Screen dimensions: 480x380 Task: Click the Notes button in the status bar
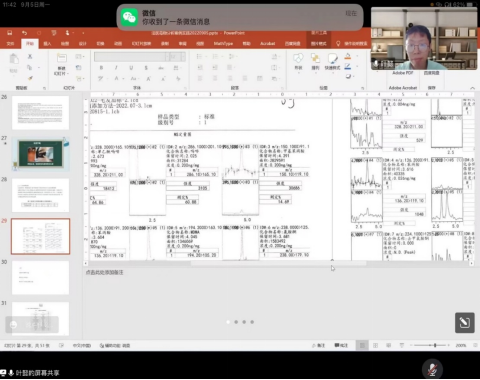[318, 345]
